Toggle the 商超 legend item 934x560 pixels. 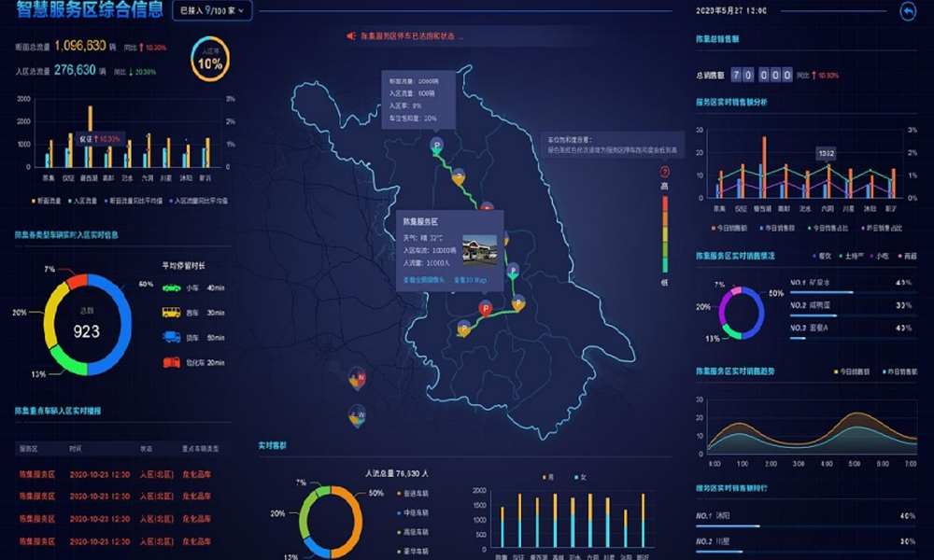coord(908,257)
